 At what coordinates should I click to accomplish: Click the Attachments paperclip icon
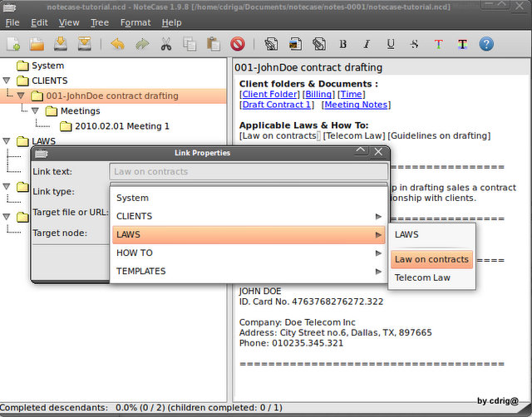point(319,44)
